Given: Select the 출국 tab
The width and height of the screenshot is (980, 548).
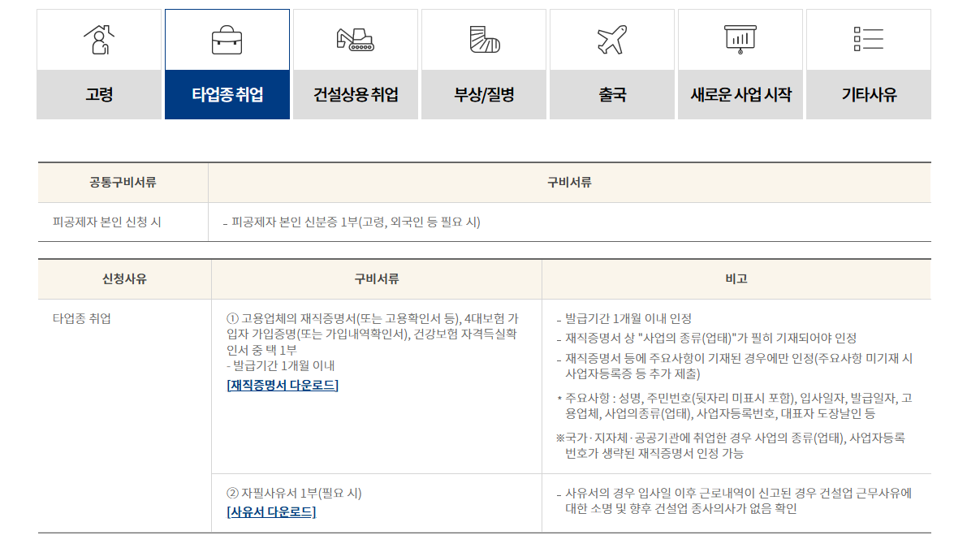Looking at the screenshot, I should pyautogui.click(x=611, y=95).
